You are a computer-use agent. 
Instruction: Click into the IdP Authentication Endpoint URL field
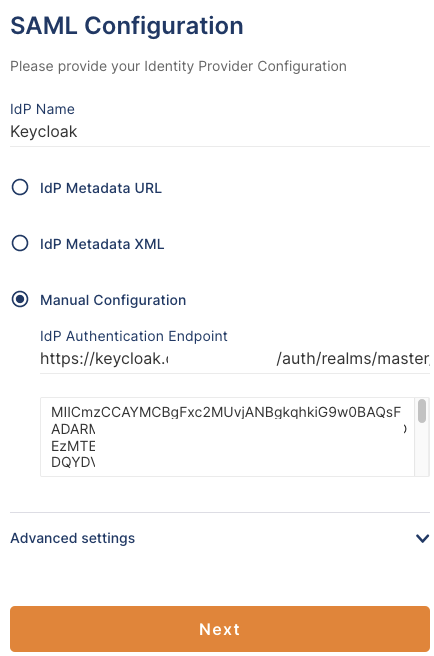click(235, 359)
